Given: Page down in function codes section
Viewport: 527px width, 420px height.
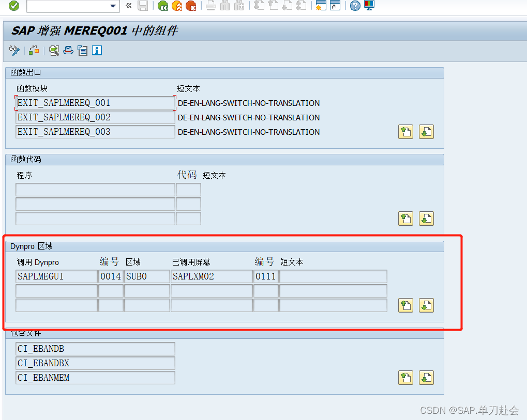Looking at the screenshot, I should [426, 219].
